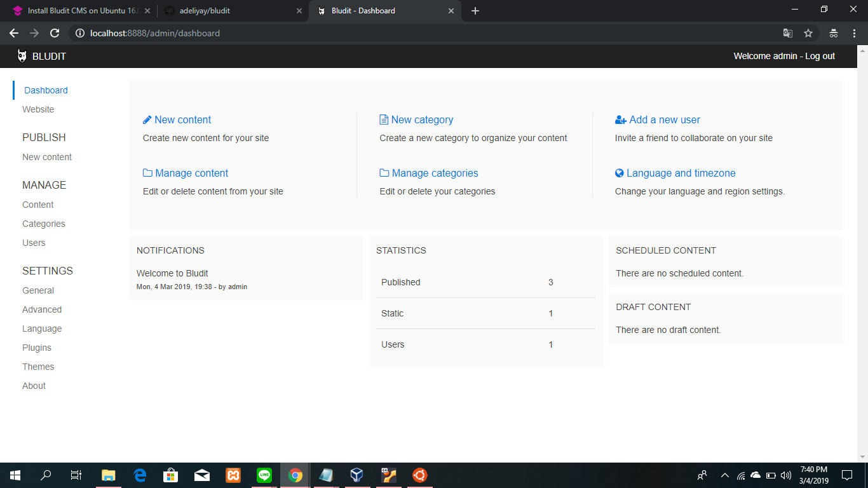Open Plugins settings in sidebar
Viewport: 868px width, 488px height.
[x=37, y=348]
